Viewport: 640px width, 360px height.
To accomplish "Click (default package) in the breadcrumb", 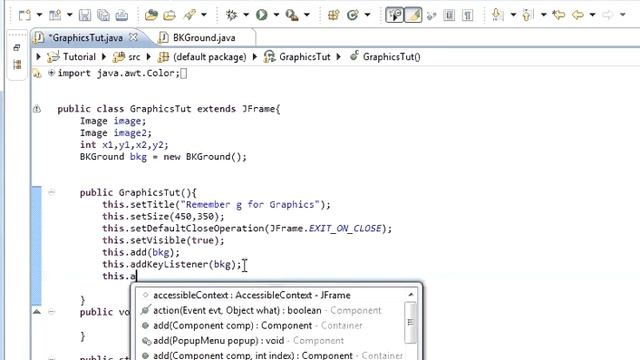I will [x=209, y=57].
